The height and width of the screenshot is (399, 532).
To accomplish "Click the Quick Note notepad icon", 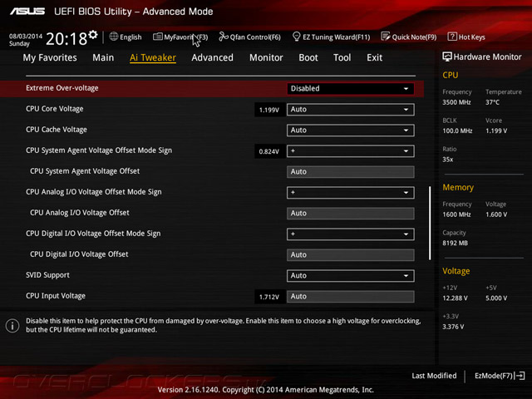I will (386, 37).
